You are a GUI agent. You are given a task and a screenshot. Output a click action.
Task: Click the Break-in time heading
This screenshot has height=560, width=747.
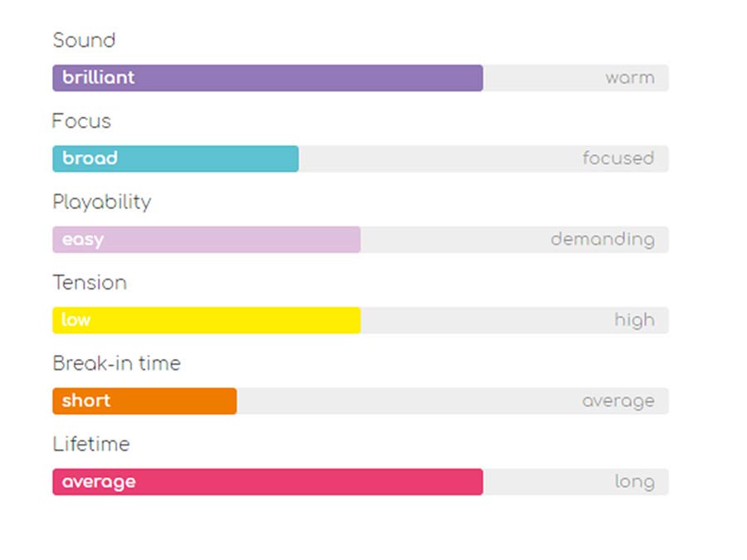[x=116, y=363]
